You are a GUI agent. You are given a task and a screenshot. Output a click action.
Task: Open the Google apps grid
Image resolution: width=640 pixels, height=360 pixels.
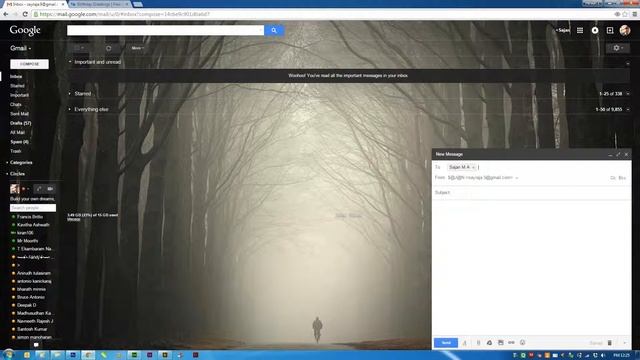click(x=580, y=30)
